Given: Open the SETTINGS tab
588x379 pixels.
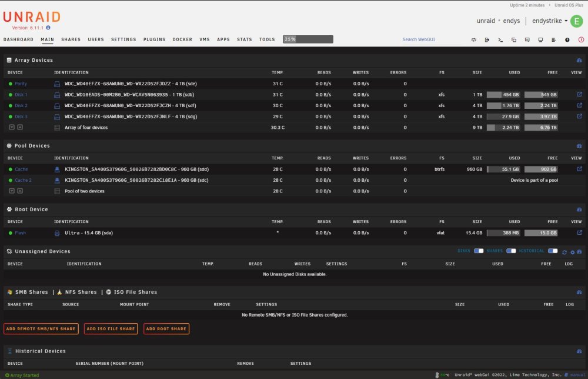Looking at the screenshot, I should click(x=123, y=39).
